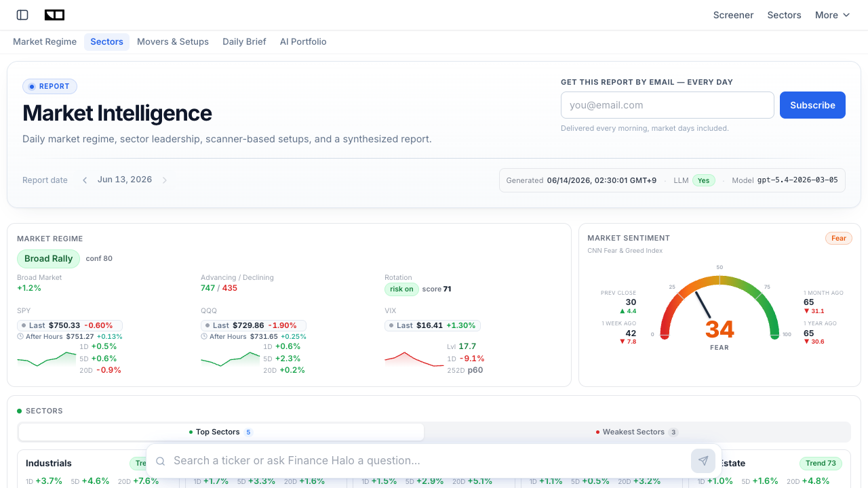Viewport: 868px width, 488px height.
Task: Click the Broad Market +1.2% value
Action: click(29, 288)
